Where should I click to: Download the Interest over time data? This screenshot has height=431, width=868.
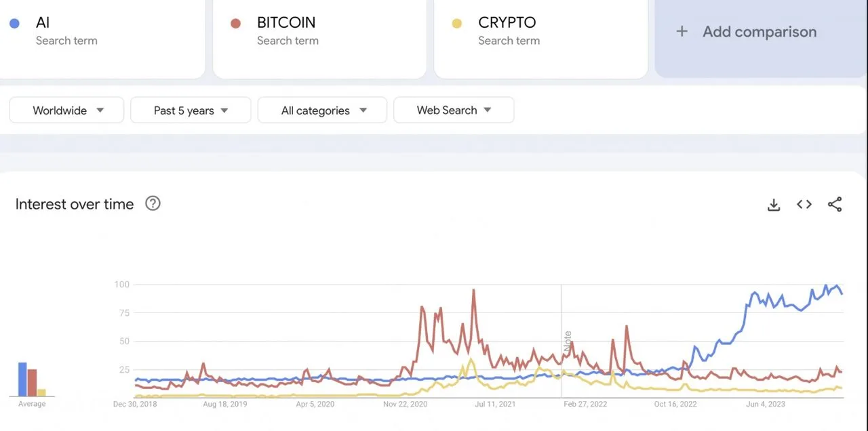pyautogui.click(x=773, y=204)
